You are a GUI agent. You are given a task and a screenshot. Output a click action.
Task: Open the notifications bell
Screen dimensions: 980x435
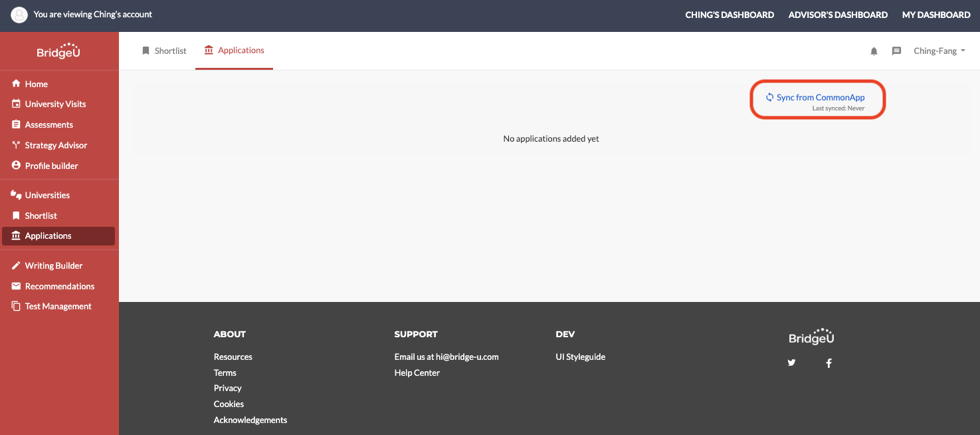click(874, 51)
